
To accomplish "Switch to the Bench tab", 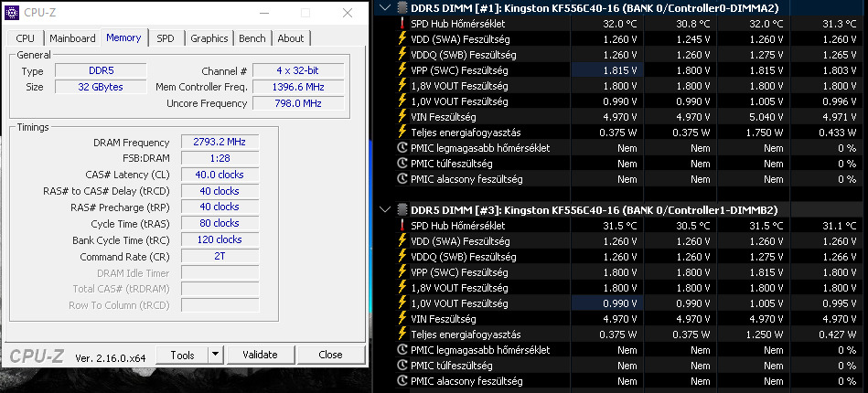I will click(x=252, y=38).
